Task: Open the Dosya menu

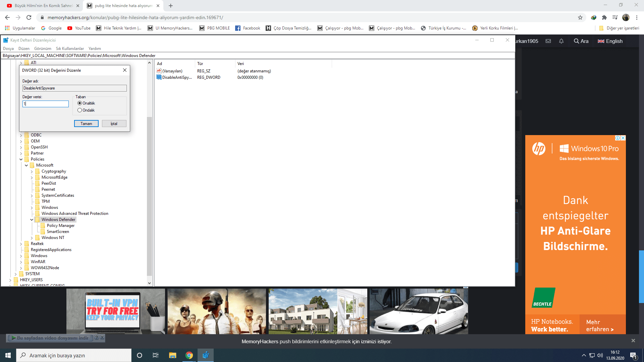Action: tap(8, 49)
